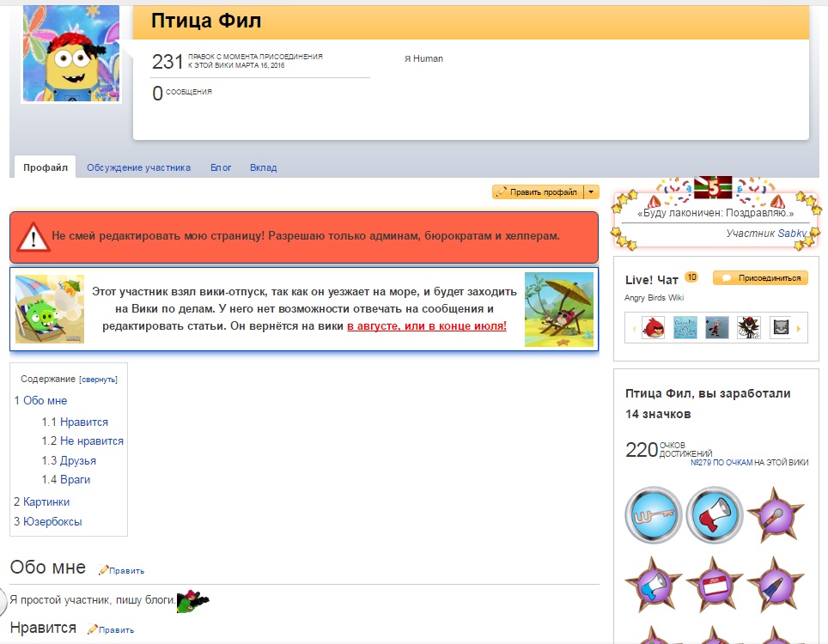Click the minion profile avatar image

(x=71, y=52)
